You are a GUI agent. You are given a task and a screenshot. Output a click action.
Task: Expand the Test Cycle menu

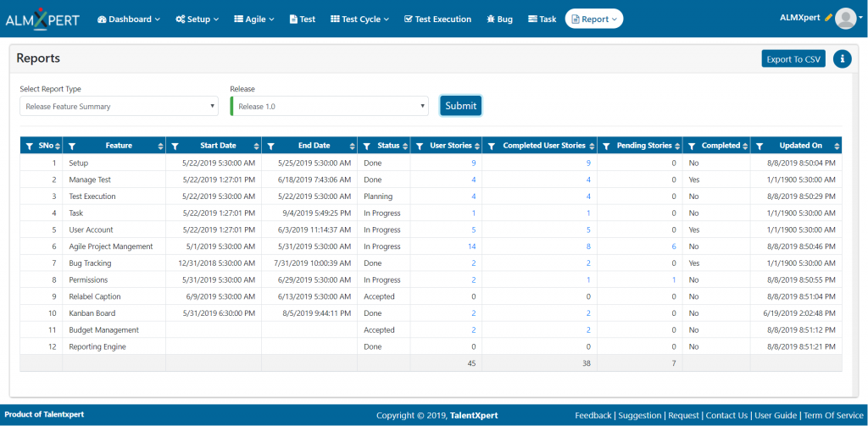(359, 19)
